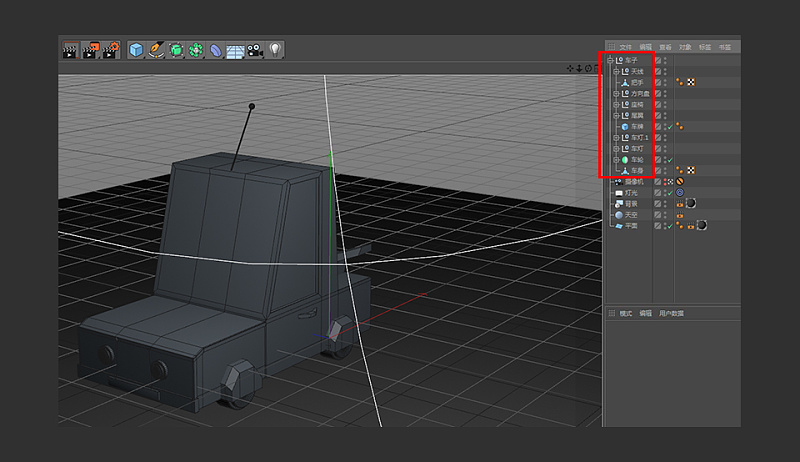
Task: Open Render Settings clapperboard with gear
Action: tap(111, 50)
